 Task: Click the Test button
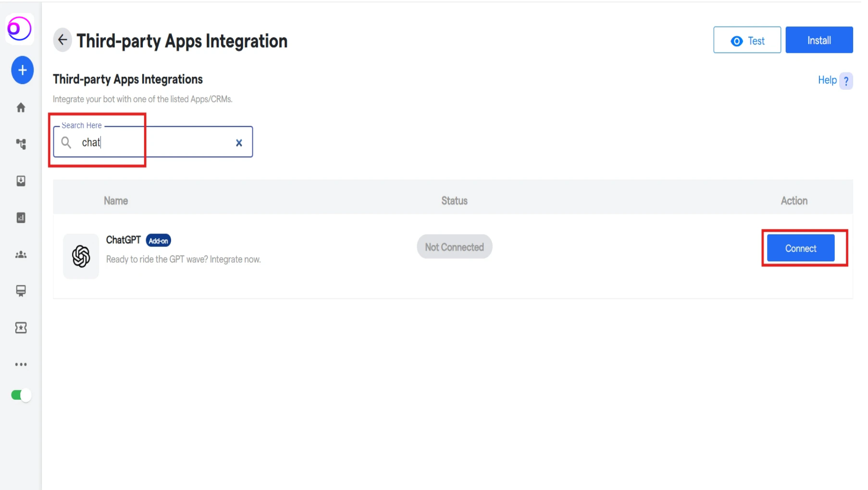747,40
